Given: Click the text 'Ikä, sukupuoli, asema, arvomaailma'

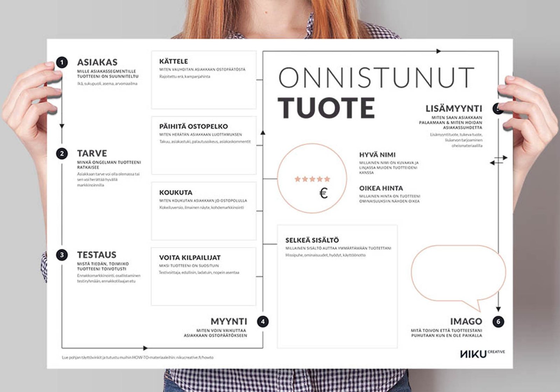Looking at the screenshot, I should [107, 84].
